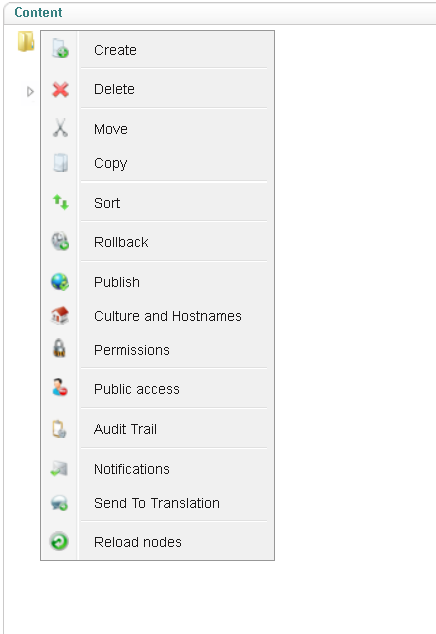
Task: Click the scissors Move icon
Action: (x=60, y=128)
